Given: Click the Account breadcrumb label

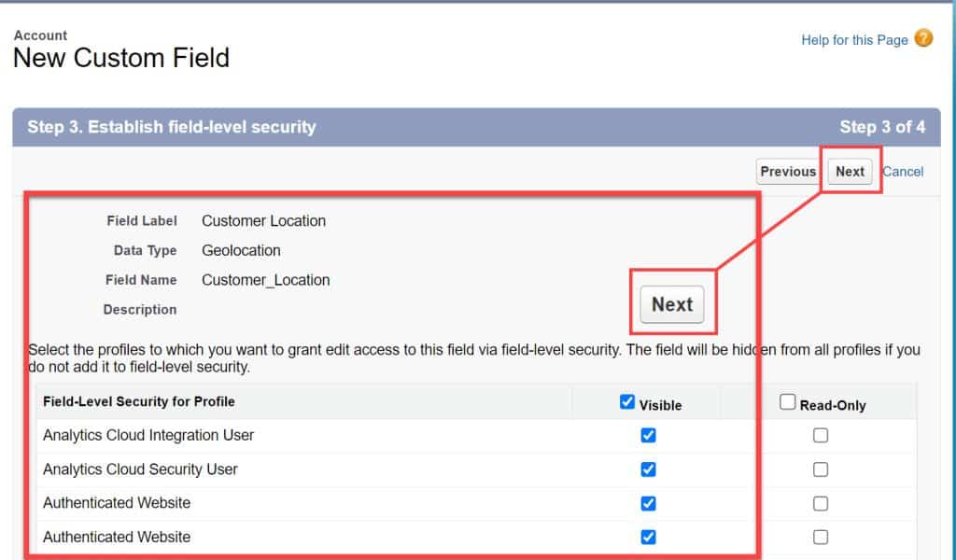Looking at the screenshot, I should (40, 35).
